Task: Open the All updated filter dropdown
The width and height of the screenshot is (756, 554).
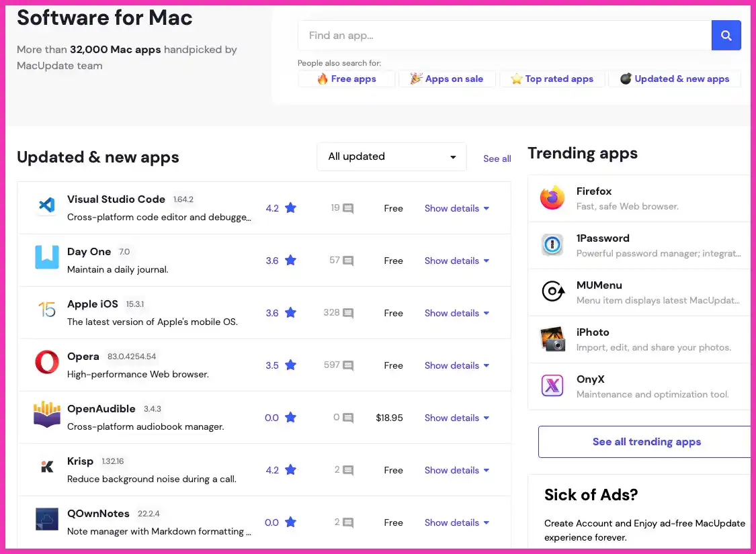Action: (392, 156)
